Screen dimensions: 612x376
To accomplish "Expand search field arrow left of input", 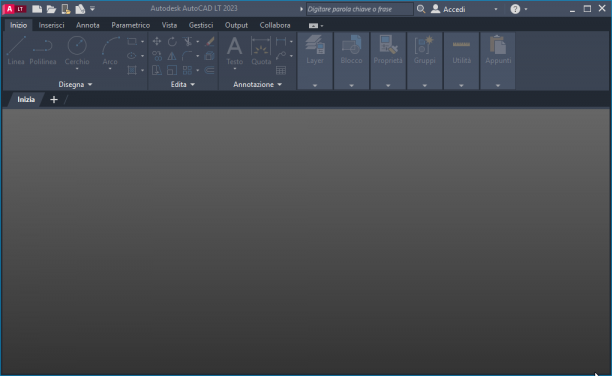I will click(301, 9).
